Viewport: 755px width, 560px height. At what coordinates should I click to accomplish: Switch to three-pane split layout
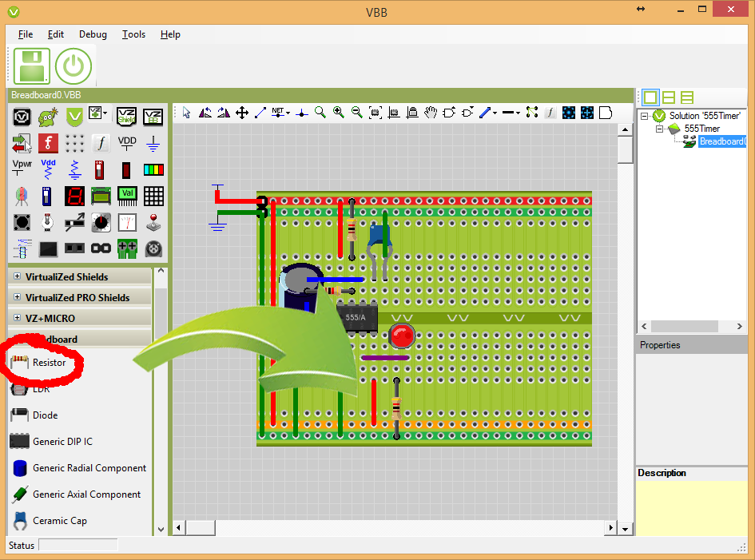[x=687, y=97]
